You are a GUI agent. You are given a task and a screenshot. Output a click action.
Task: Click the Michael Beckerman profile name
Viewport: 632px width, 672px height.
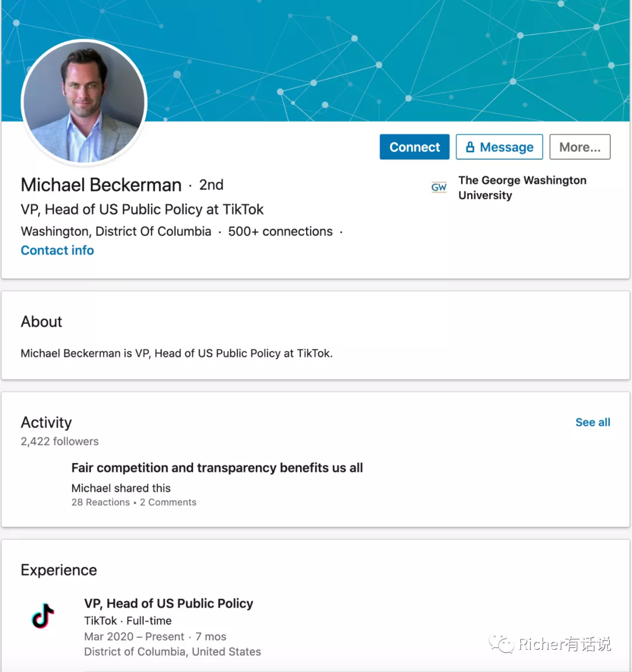click(x=101, y=185)
